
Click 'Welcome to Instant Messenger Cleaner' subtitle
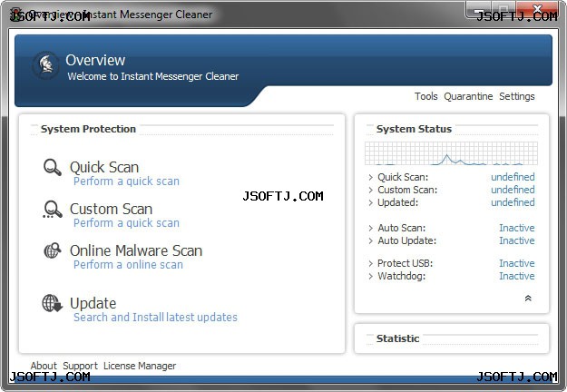pos(153,76)
